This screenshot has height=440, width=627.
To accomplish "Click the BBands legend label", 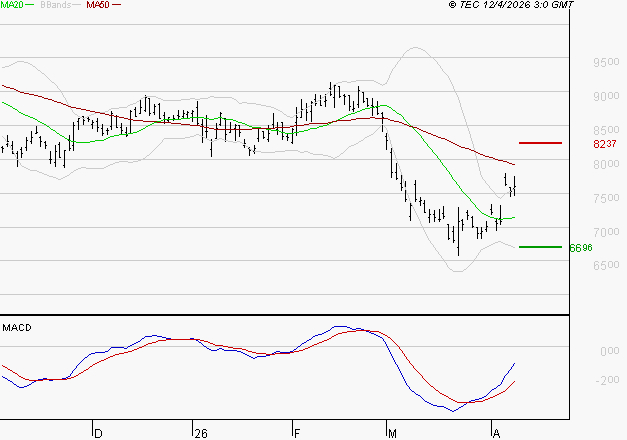I will pos(56,4).
